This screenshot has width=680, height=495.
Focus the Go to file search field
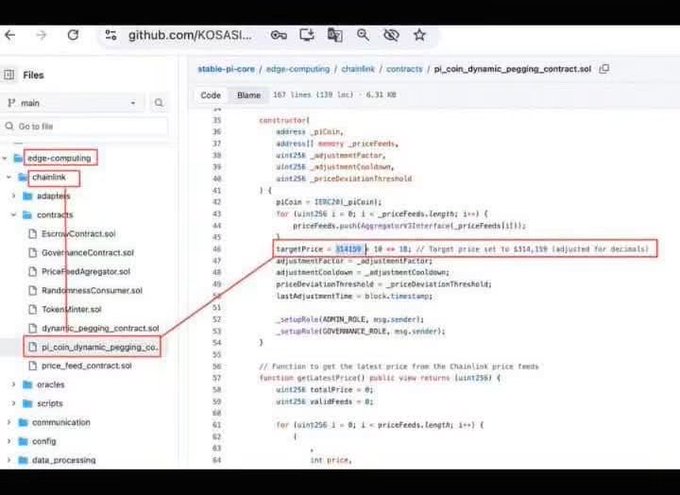pyautogui.click(x=85, y=126)
